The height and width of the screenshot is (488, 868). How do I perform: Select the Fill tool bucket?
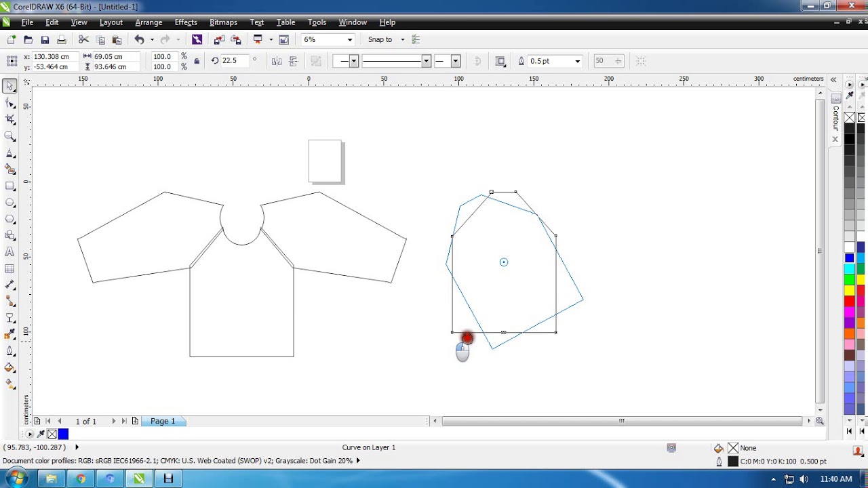click(10, 368)
